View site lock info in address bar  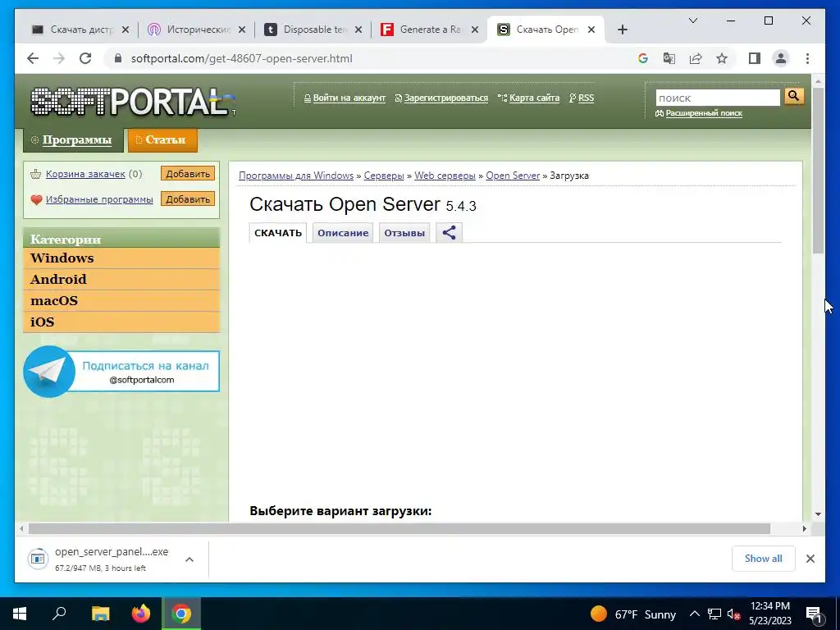(x=118, y=58)
